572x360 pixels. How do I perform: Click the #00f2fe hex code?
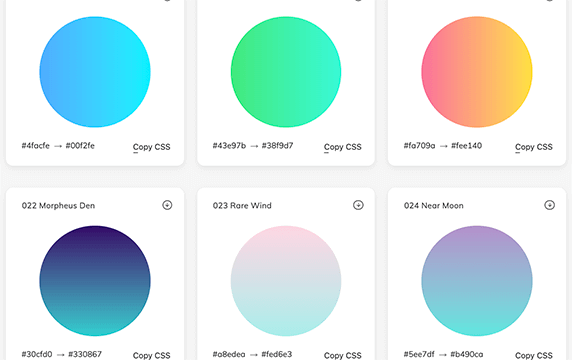[x=80, y=146]
